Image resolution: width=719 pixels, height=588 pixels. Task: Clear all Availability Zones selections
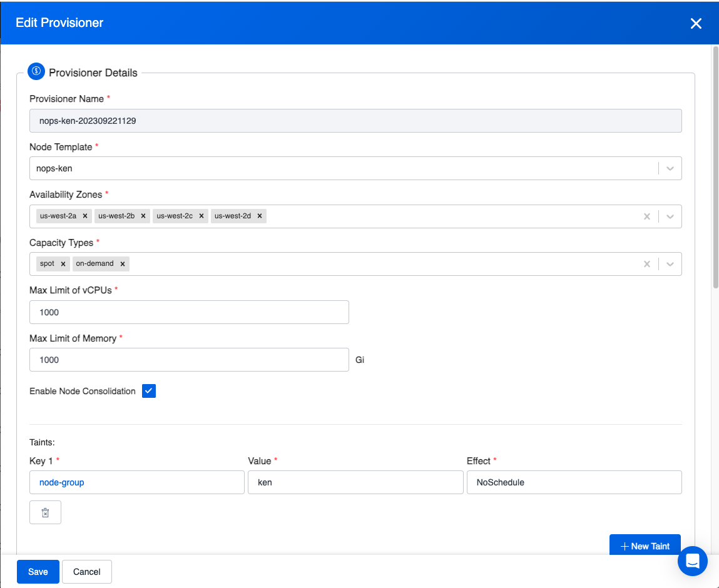coord(646,216)
